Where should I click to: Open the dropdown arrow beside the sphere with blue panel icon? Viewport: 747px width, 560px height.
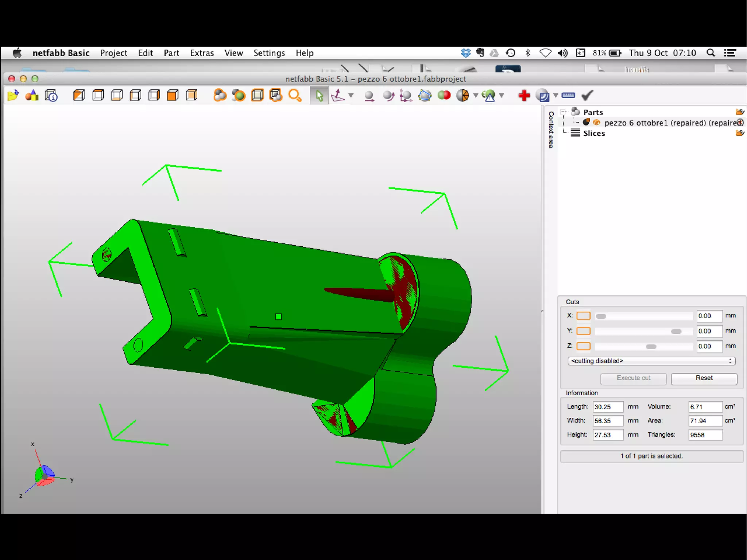pyautogui.click(x=556, y=96)
